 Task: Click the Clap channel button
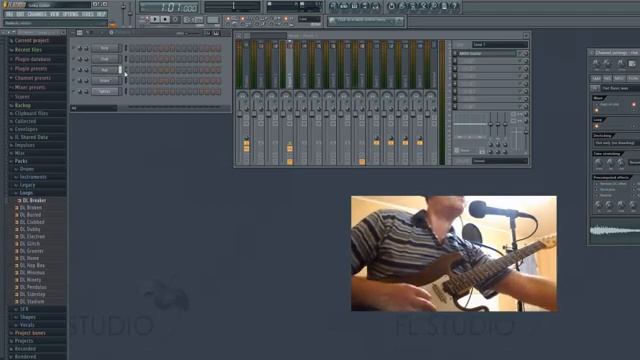(104, 59)
